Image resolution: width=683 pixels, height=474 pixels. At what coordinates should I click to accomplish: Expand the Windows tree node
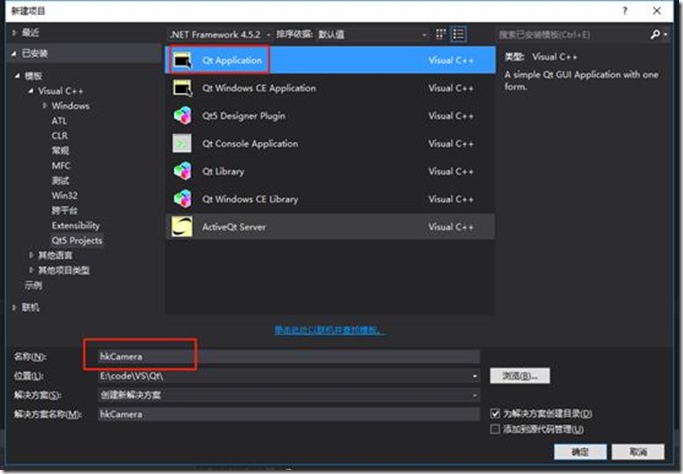[44, 106]
